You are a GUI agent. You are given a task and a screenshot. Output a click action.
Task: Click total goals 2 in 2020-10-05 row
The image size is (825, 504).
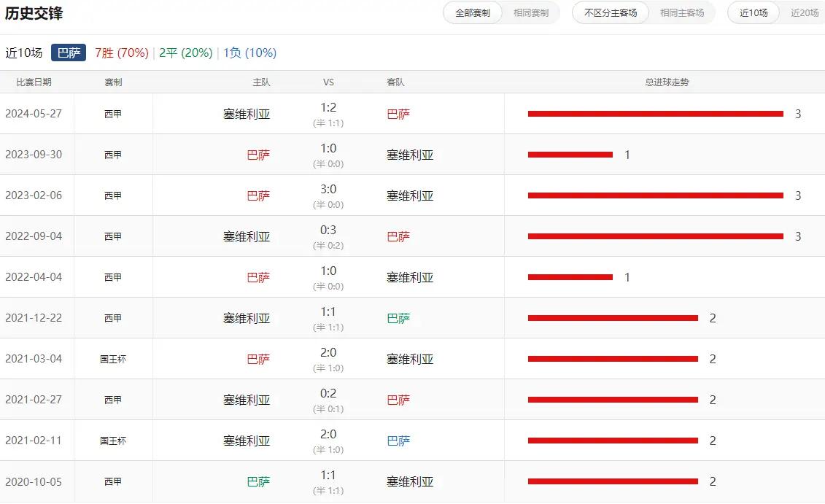tap(713, 481)
